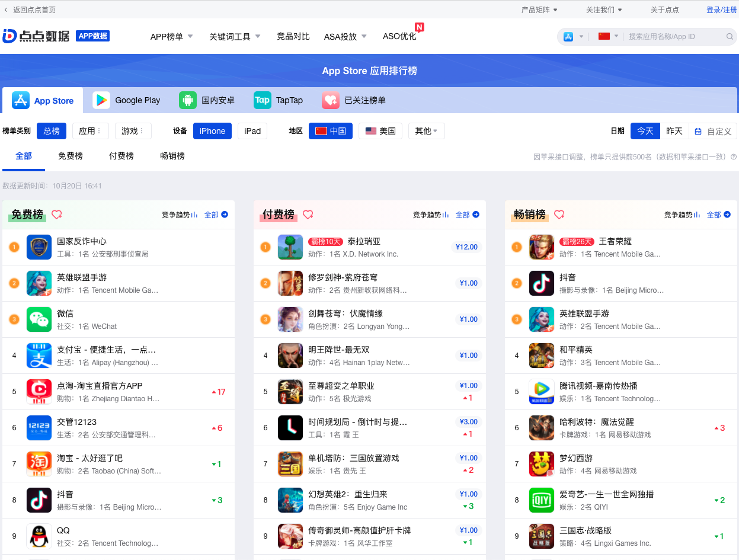Follow the 畅销榜 with heart icon
This screenshot has height=560, width=739.
(x=559, y=215)
